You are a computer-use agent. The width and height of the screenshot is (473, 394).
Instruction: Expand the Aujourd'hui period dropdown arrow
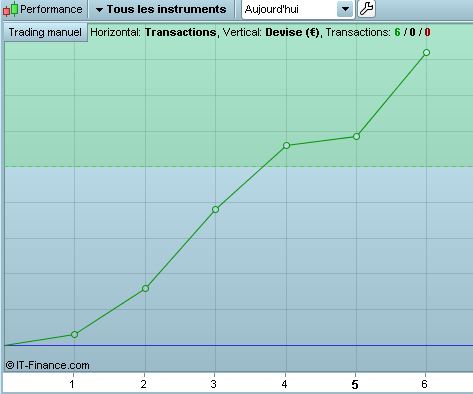345,9
